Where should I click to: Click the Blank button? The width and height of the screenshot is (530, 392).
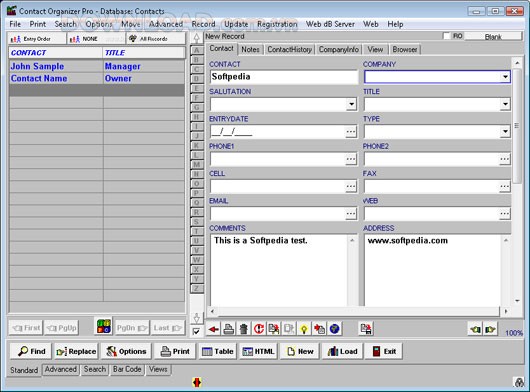click(493, 36)
